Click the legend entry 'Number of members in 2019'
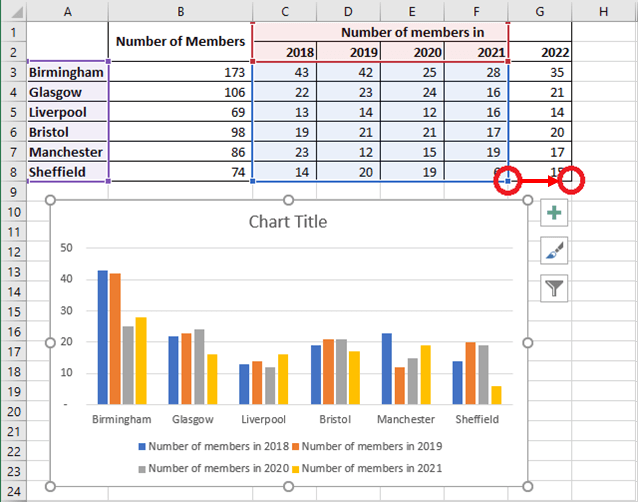Image resolution: width=638 pixels, height=502 pixels. pos(367,446)
